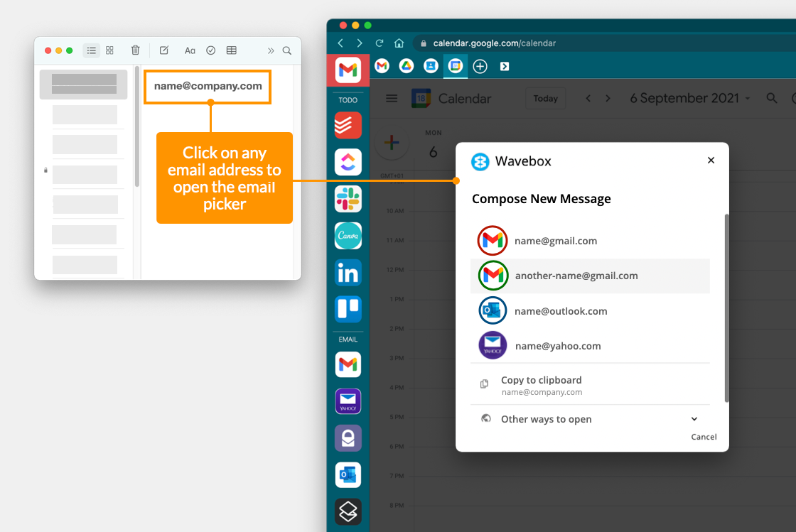Compose with name@outlook.com
Screen dimensions: 796x532
[590, 311]
